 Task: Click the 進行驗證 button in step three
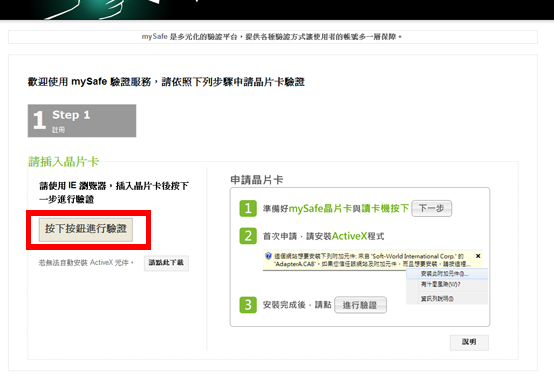pyautogui.click(x=360, y=305)
